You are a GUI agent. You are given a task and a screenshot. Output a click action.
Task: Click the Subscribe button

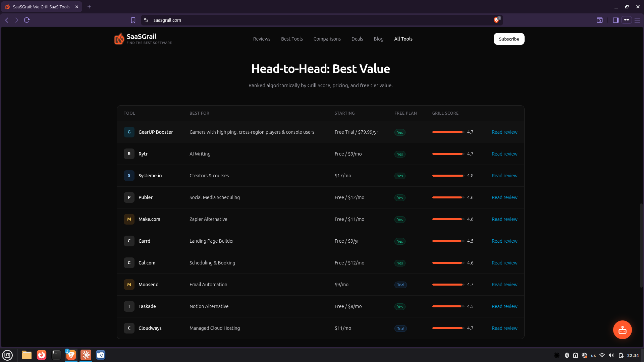(x=509, y=39)
